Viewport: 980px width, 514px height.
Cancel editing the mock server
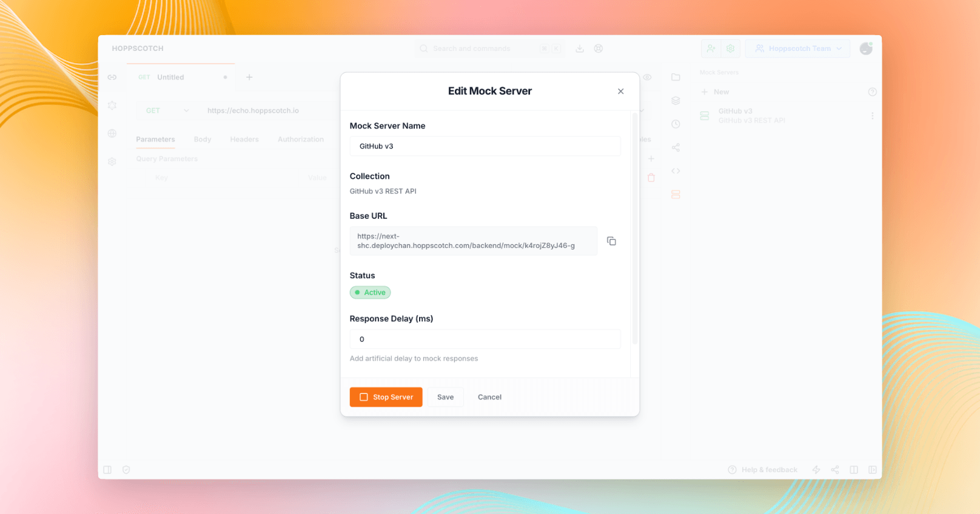(x=489, y=397)
